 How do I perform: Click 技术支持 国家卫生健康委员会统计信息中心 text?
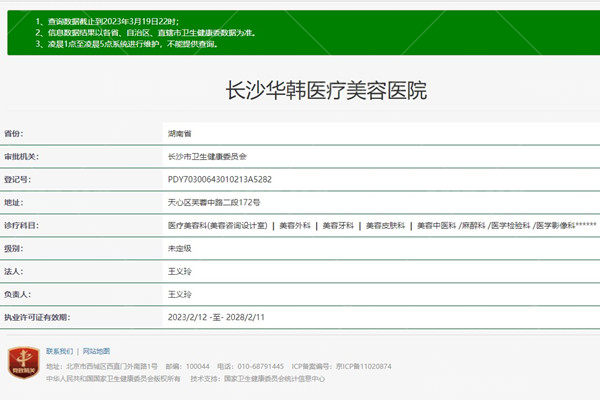258,379
